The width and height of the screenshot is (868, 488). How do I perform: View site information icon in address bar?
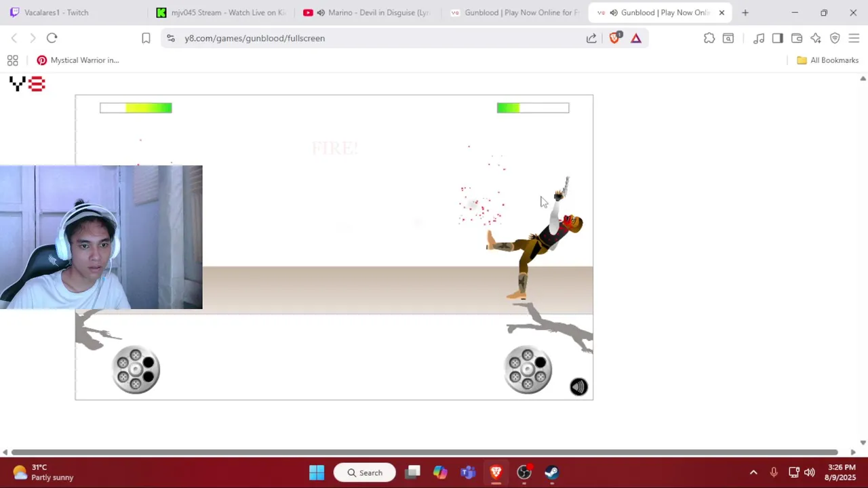pos(171,38)
